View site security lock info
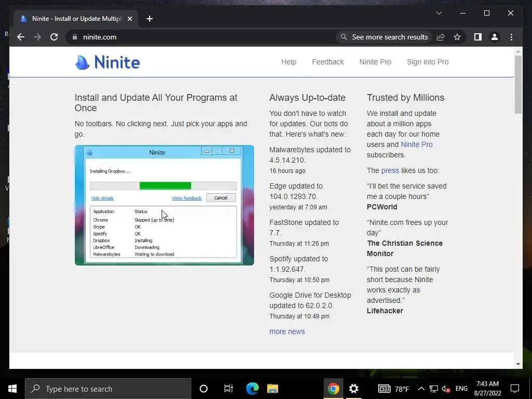 point(75,37)
